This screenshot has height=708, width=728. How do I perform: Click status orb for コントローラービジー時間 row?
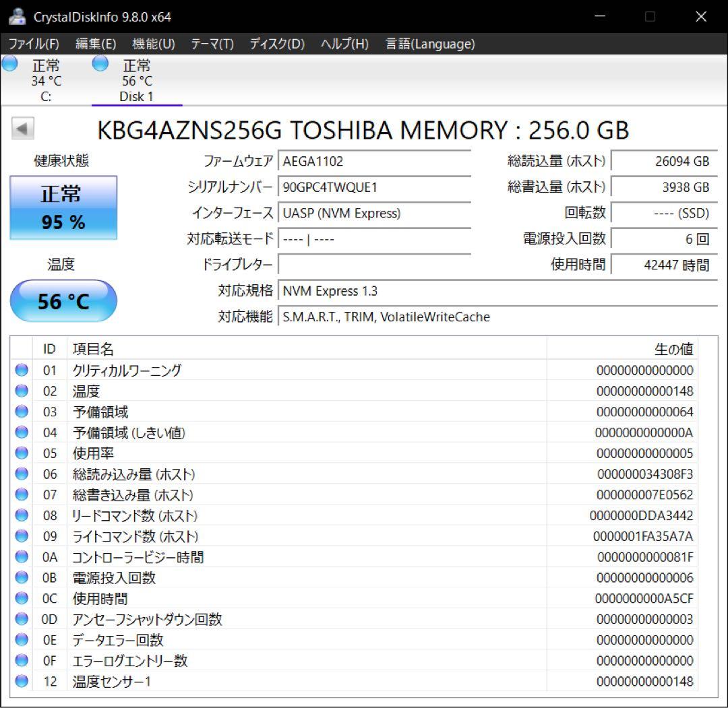click(22, 556)
